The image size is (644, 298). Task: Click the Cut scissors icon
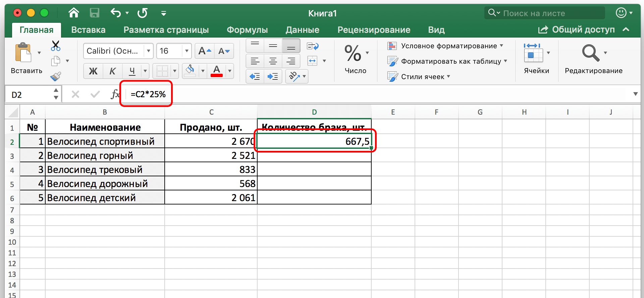tap(56, 46)
